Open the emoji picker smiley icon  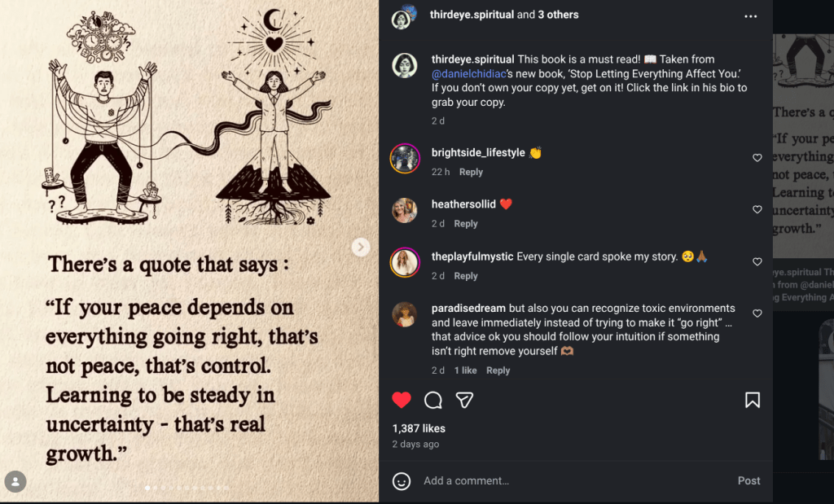(402, 481)
